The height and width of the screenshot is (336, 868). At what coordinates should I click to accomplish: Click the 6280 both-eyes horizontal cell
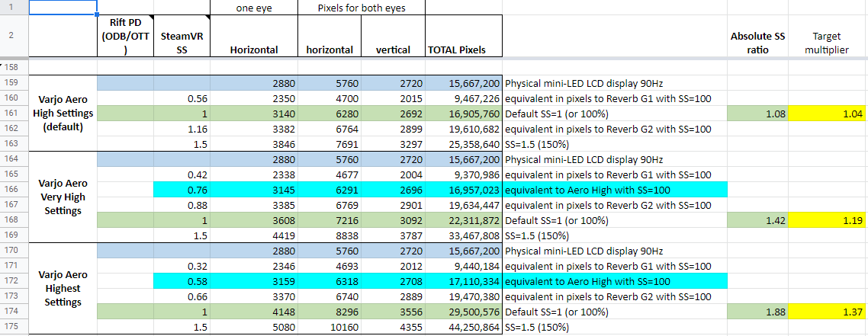[x=330, y=114]
